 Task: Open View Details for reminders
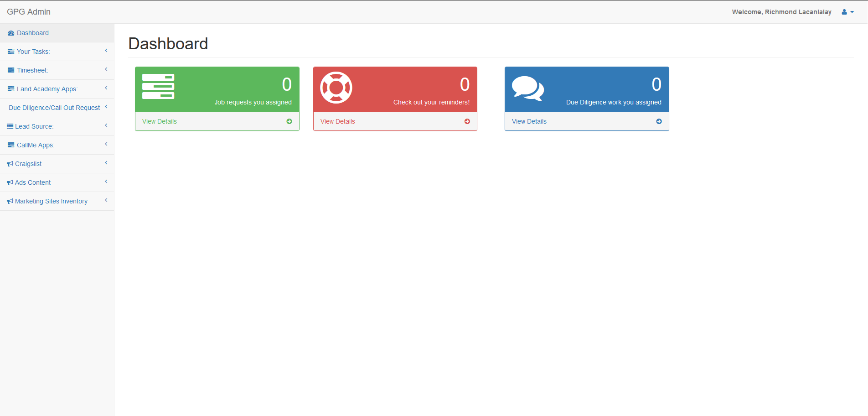338,121
